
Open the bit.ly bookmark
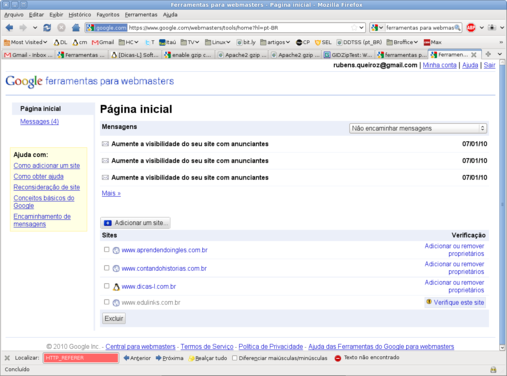click(x=246, y=42)
